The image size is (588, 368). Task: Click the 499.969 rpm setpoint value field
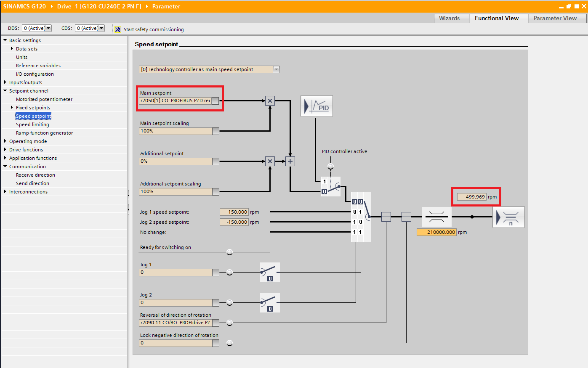click(472, 197)
